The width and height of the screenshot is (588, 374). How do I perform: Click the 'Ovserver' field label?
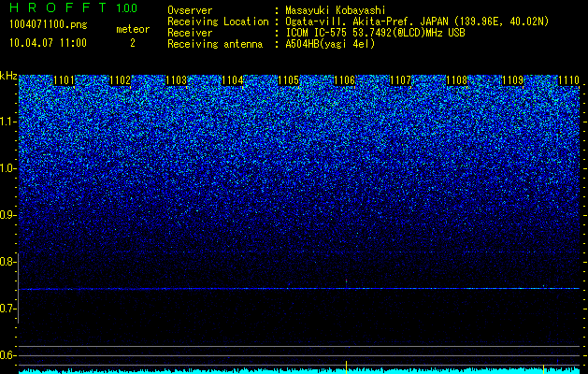[190, 10]
